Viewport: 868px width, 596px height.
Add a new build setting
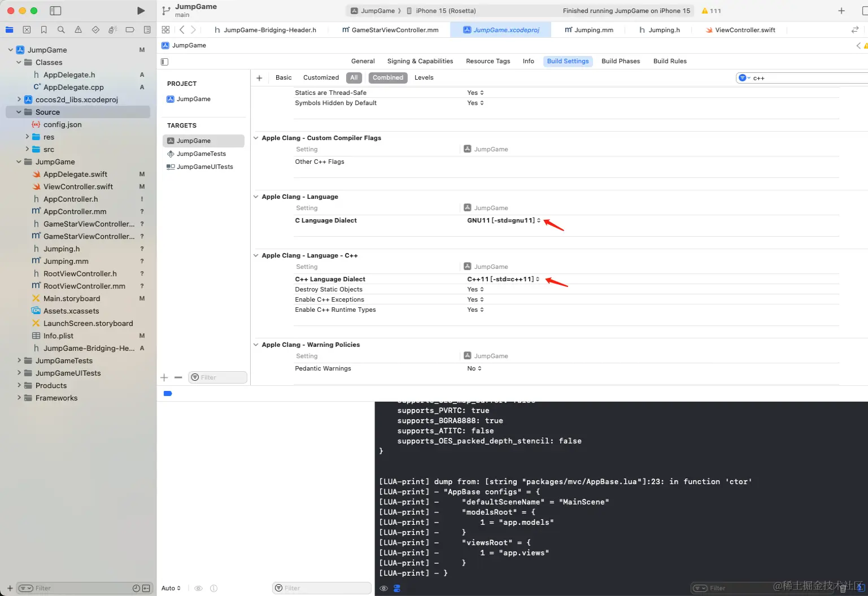[x=259, y=78]
